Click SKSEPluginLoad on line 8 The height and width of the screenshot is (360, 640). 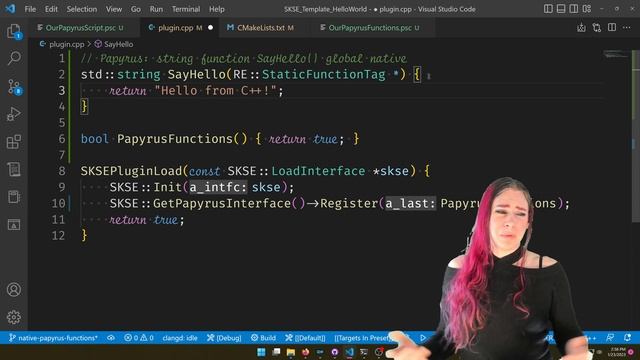[131, 171]
